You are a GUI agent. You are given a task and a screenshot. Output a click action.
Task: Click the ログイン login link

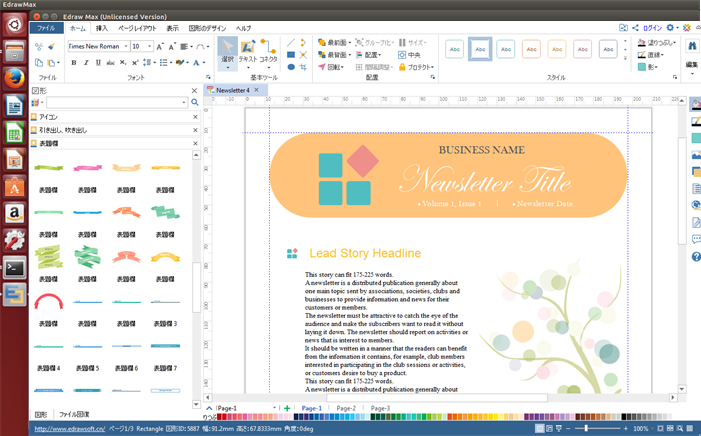point(651,28)
